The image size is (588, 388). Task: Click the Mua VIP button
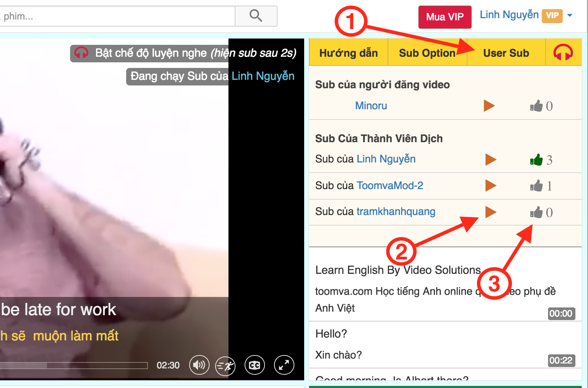click(445, 17)
